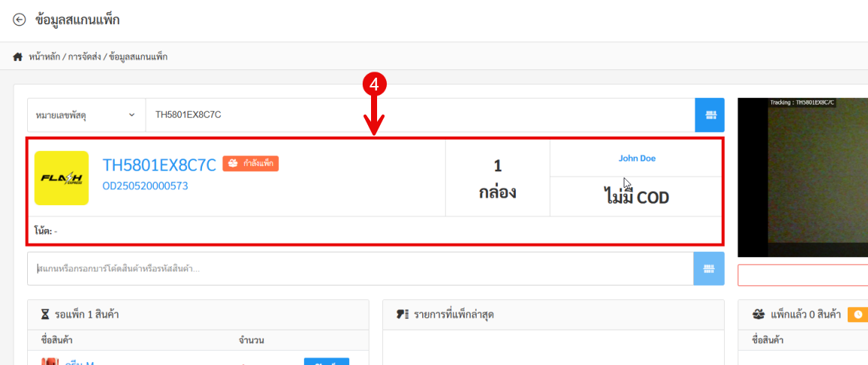Open tracking number link TH5801EX8C7C
868x365 pixels.
159,165
